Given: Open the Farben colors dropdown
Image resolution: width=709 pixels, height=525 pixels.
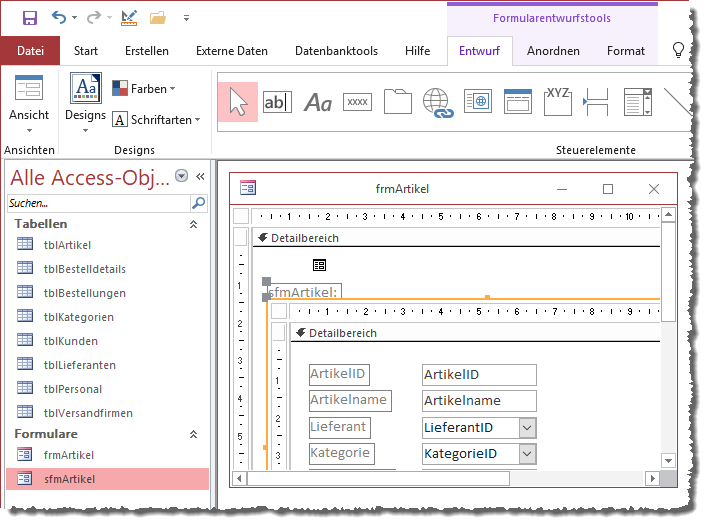Looking at the screenshot, I should [144, 89].
